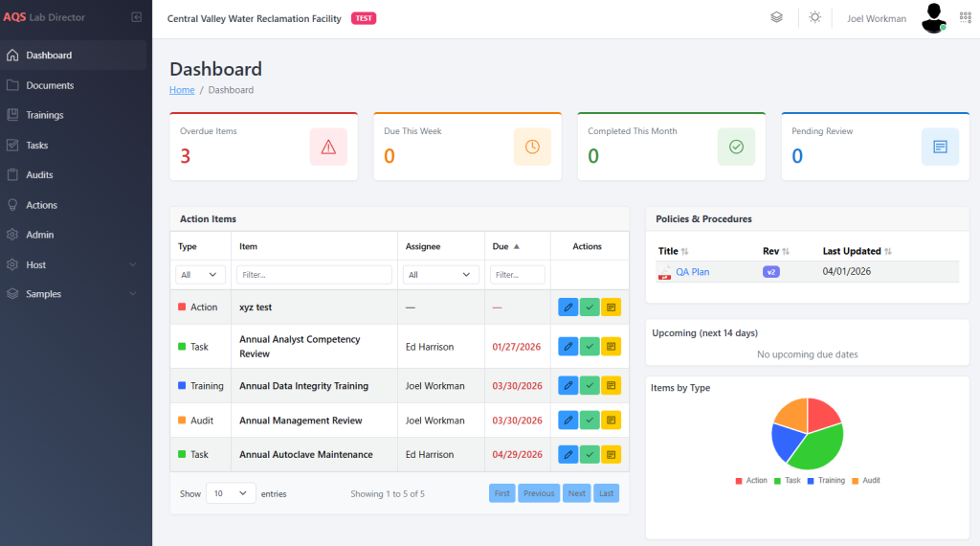Toggle light/dark theme sun icon
Screen dimensions: 980x546
point(814,17)
